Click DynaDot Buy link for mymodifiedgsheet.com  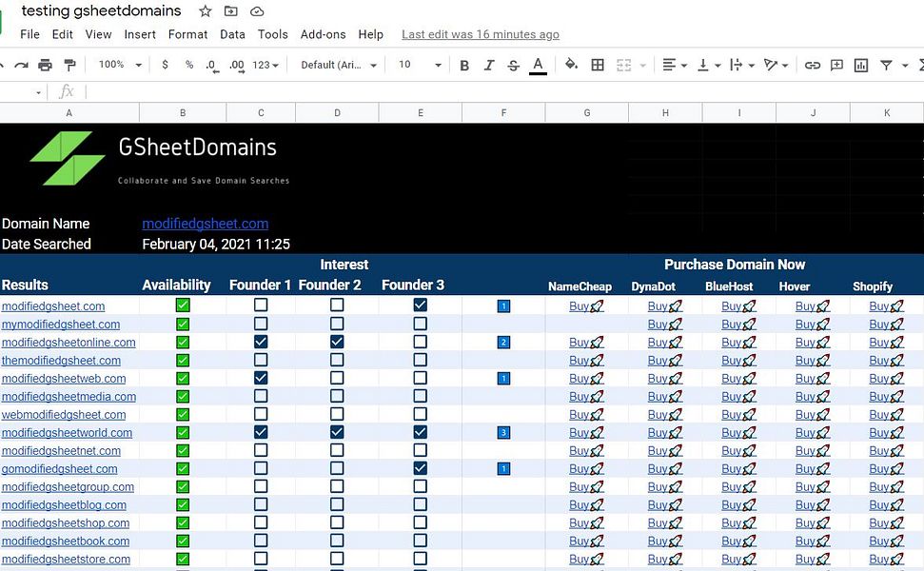pyautogui.click(x=665, y=325)
